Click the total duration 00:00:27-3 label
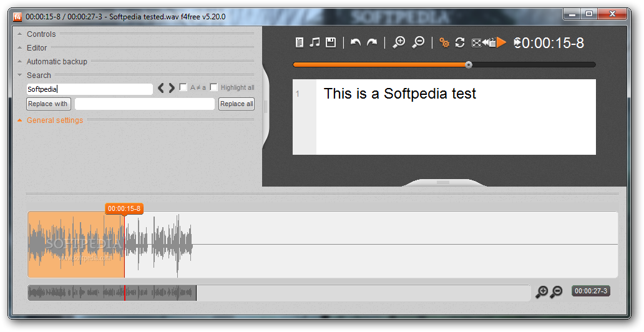 click(590, 291)
